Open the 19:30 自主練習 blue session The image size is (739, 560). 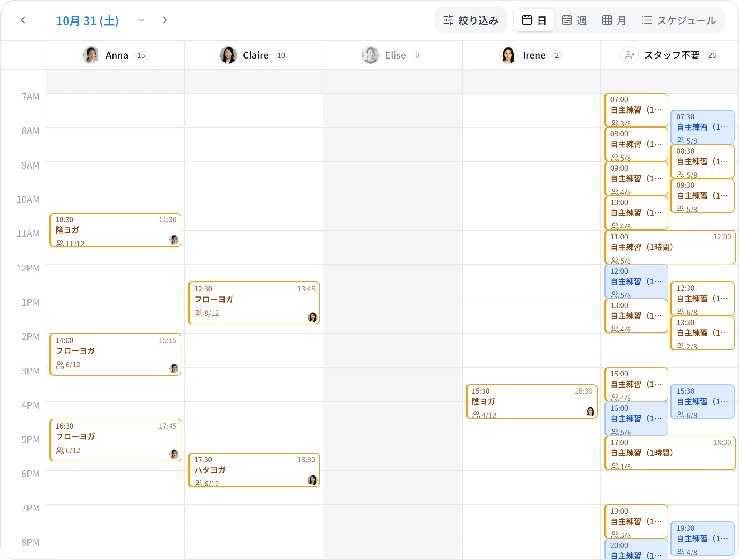click(x=702, y=539)
